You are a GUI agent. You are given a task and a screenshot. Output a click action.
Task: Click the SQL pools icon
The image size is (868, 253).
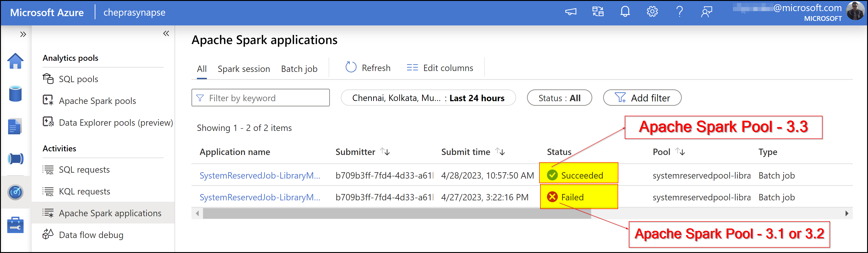(x=48, y=79)
